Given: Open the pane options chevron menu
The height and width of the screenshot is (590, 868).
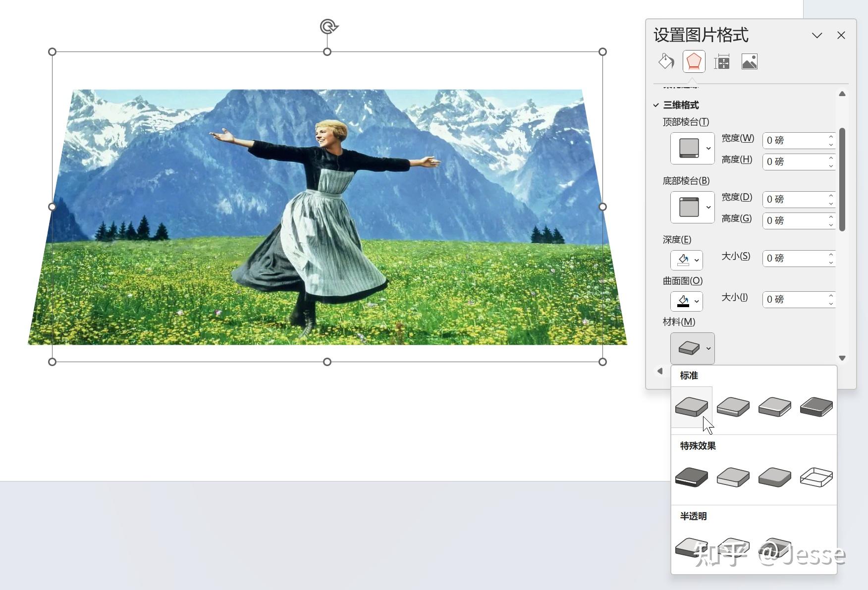Looking at the screenshot, I should point(817,35).
